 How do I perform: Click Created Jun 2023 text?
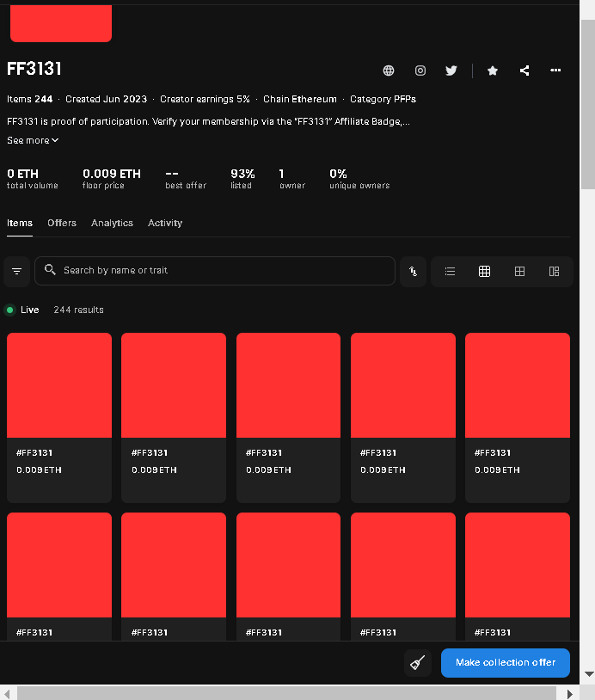pyautogui.click(x=107, y=99)
